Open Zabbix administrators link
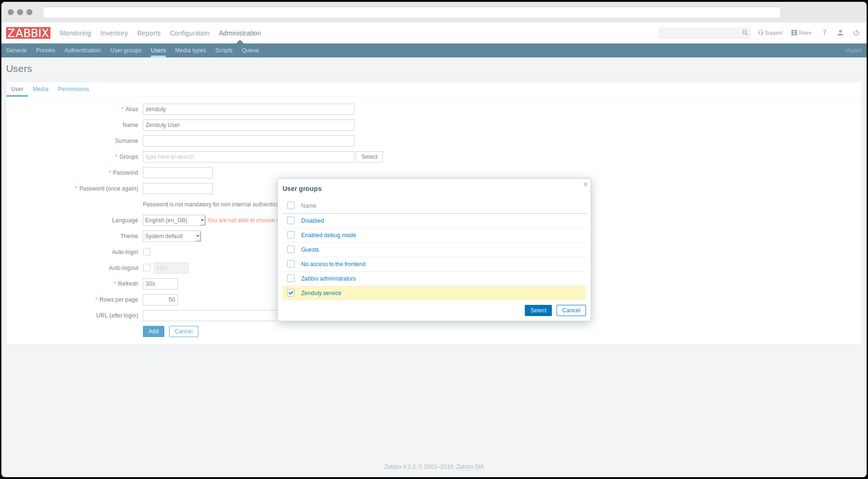 328,279
